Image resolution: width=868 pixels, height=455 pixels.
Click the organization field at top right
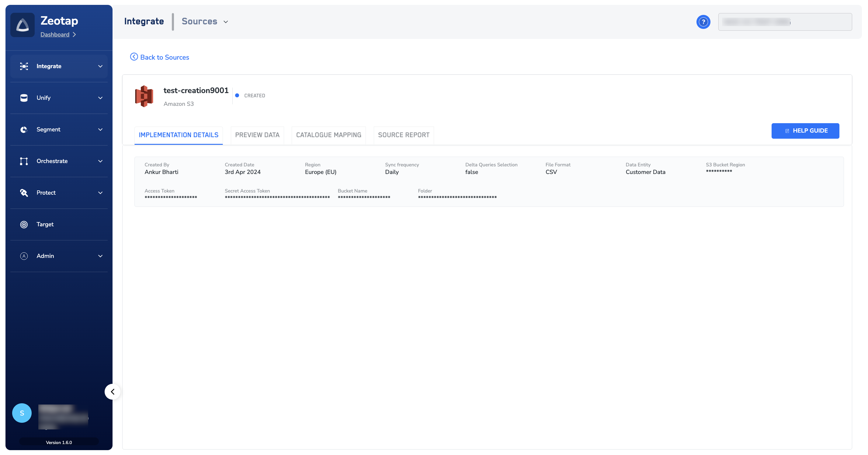click(785, 22)
